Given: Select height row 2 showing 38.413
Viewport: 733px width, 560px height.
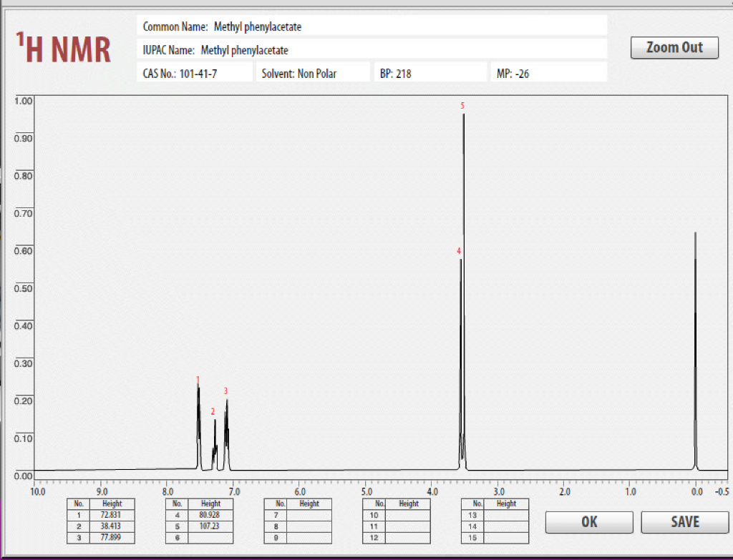Looking at the screenshot, I should (x=112, y=526).
